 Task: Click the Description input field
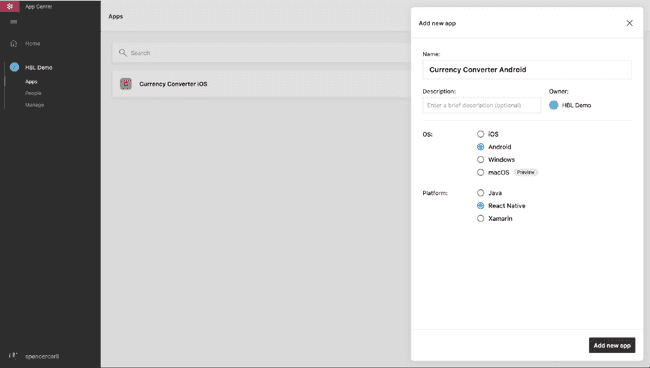coord(482,105)
